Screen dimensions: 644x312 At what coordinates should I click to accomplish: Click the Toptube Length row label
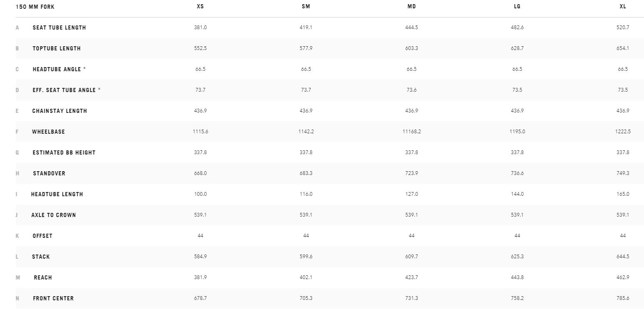[57, 48]
